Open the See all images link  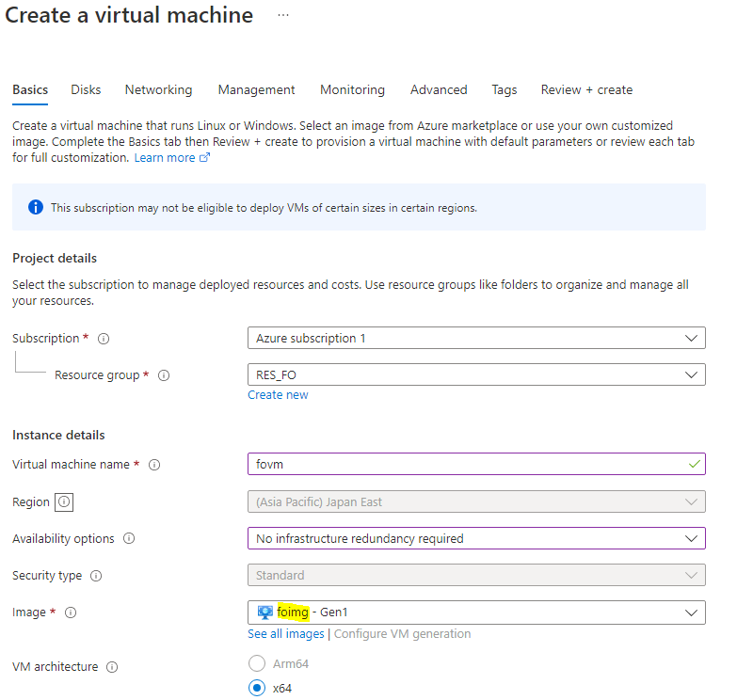tap(285, 634)
